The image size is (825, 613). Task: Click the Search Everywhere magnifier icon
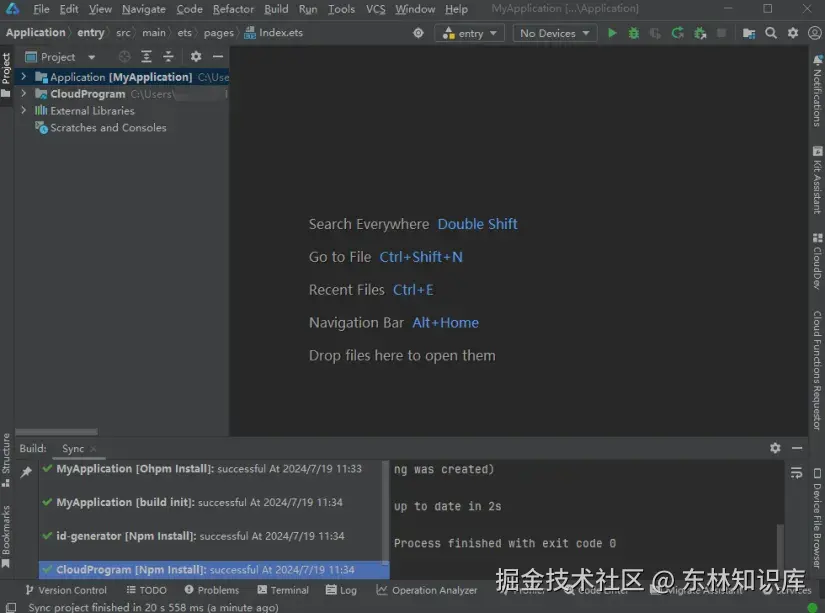771,33
